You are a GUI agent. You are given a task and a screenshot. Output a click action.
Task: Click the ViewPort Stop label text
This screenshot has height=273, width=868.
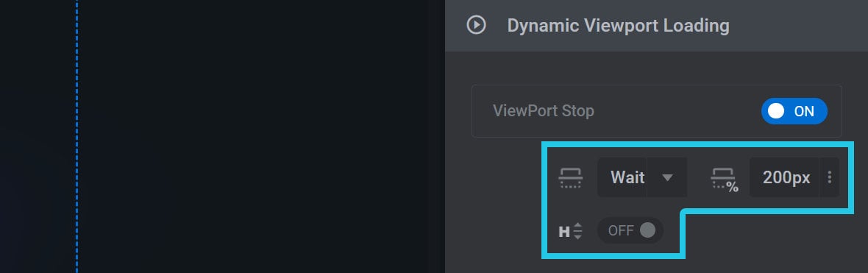pos(543,111)
